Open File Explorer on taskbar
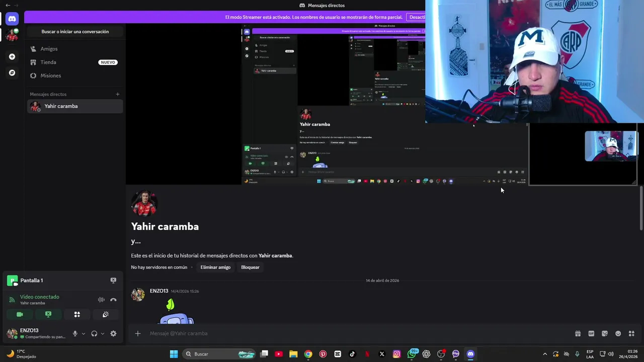The image size is (644, 362). pos(293,354)
